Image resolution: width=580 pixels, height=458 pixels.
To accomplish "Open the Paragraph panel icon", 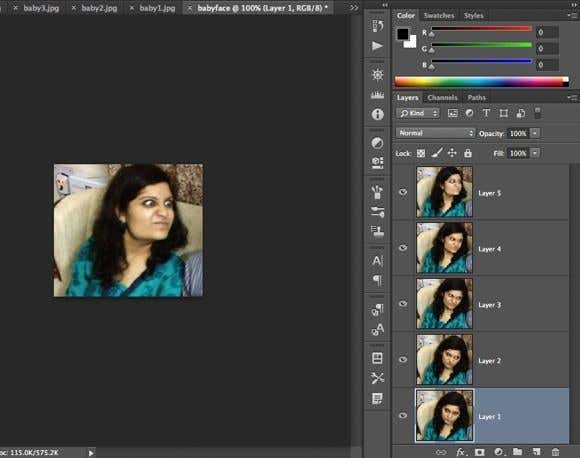I will click(x=377, y=280).
